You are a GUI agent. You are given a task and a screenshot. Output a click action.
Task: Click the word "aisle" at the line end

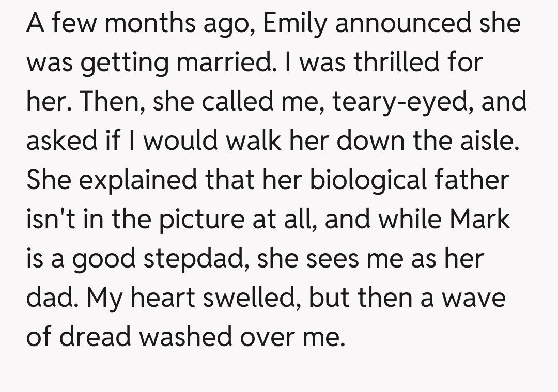pos(489,140)
